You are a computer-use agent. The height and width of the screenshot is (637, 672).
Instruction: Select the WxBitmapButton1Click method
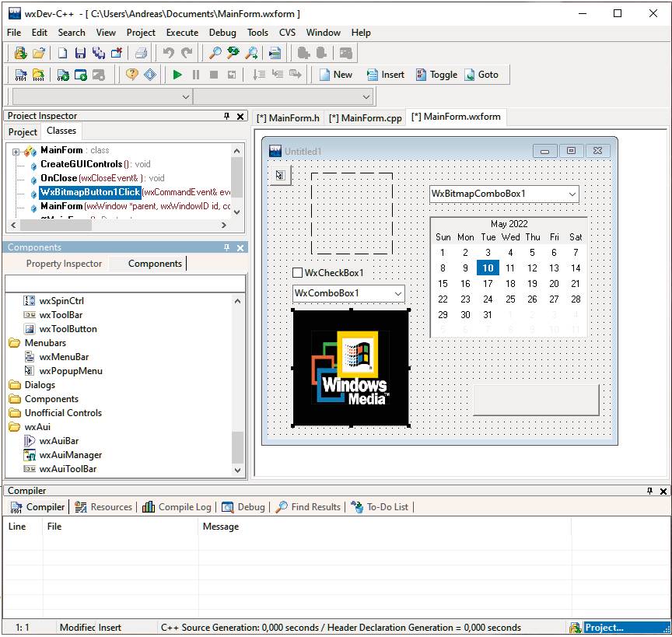(90, 192)
